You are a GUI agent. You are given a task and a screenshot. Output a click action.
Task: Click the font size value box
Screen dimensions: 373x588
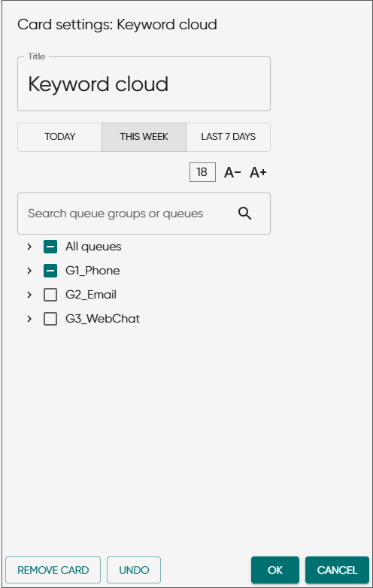coord(202,172)
